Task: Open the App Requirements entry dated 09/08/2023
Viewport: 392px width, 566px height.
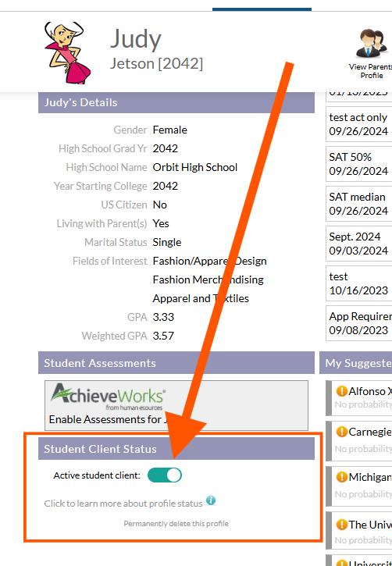Action: [x=358, y=323]
